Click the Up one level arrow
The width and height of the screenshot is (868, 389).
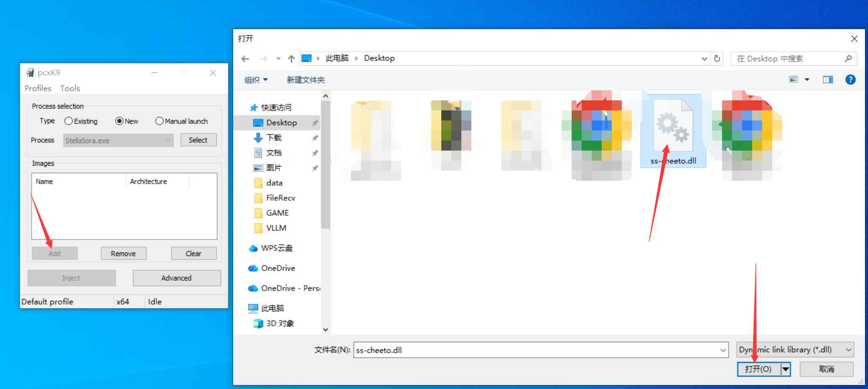pyautogui.click(x=291, y=59)
